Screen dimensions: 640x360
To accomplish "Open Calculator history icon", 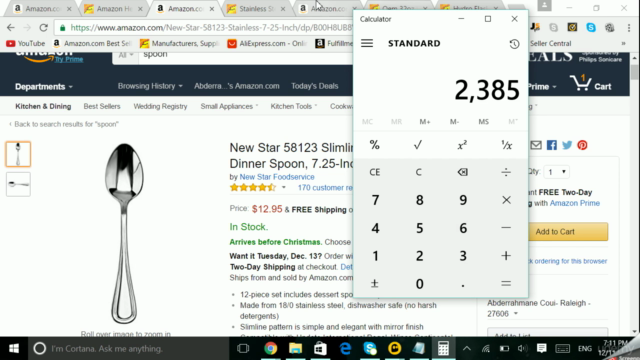I will point(514,44).
